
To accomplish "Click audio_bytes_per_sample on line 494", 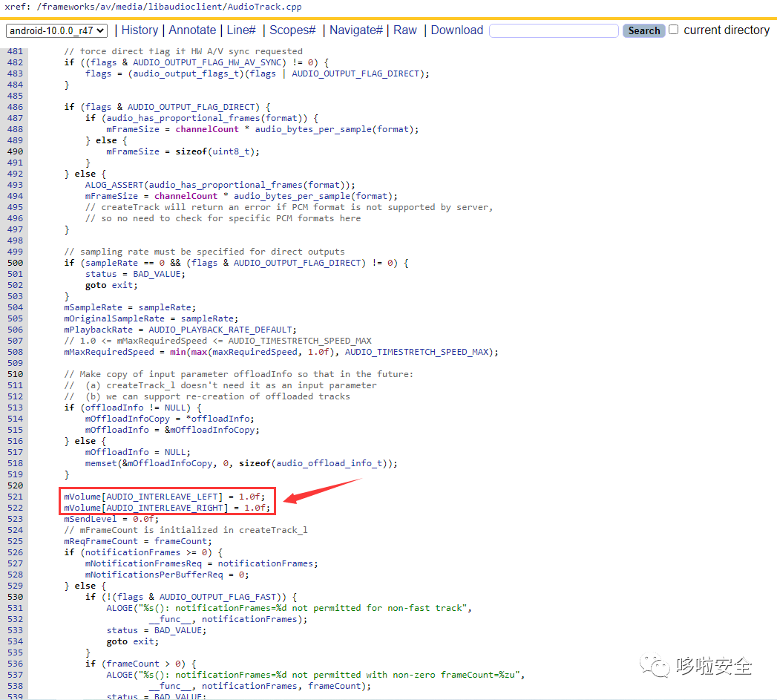I will [292, 196].
